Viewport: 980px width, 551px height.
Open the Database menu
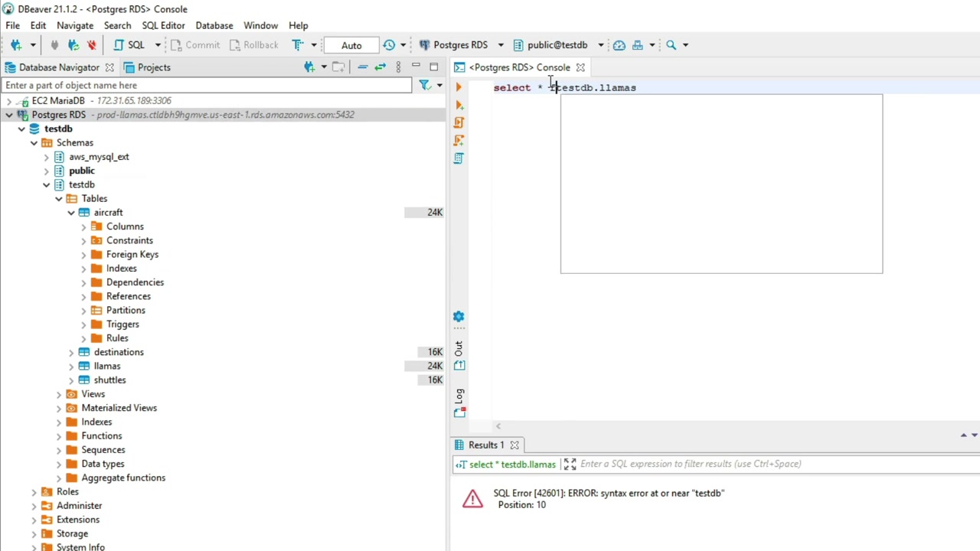(214, 25)
